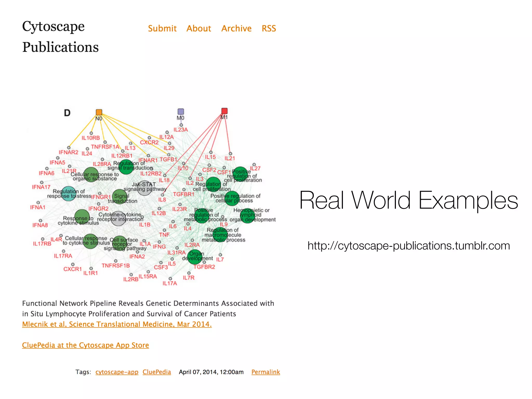Click the IFNGR2 gene label

98,209
